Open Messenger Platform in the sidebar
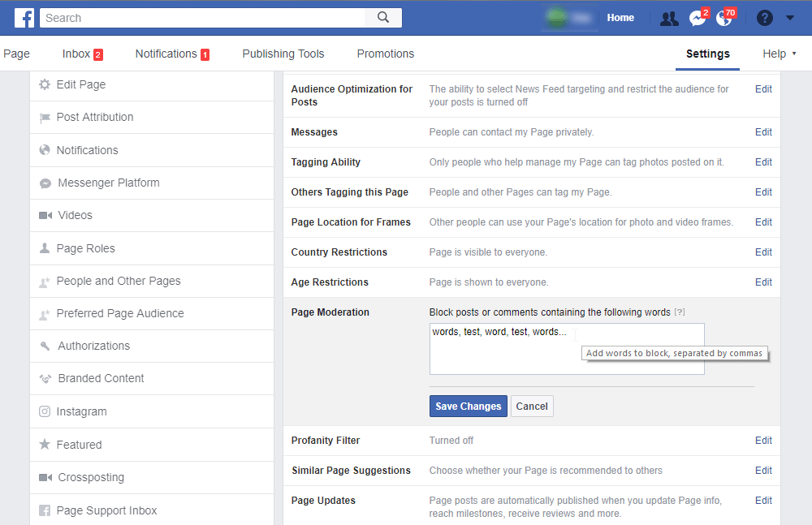This screenshot has height=525, width=812. point(108,183)
